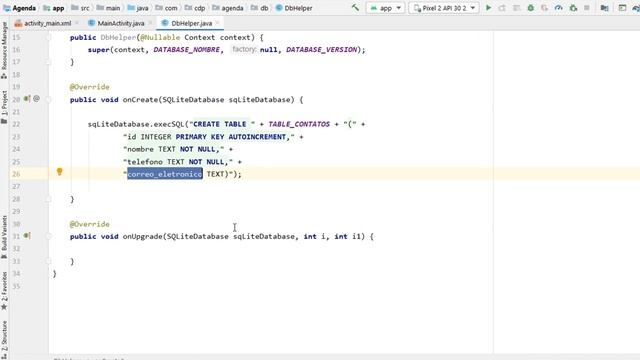Click the Make Project hammer icon

pyautogui.click(x=355, y=8)
